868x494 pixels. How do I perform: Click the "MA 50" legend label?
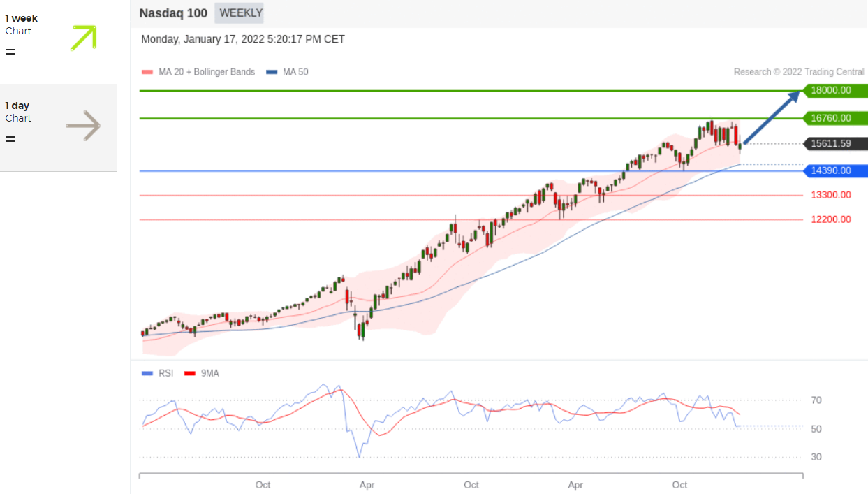click(295, 72)
